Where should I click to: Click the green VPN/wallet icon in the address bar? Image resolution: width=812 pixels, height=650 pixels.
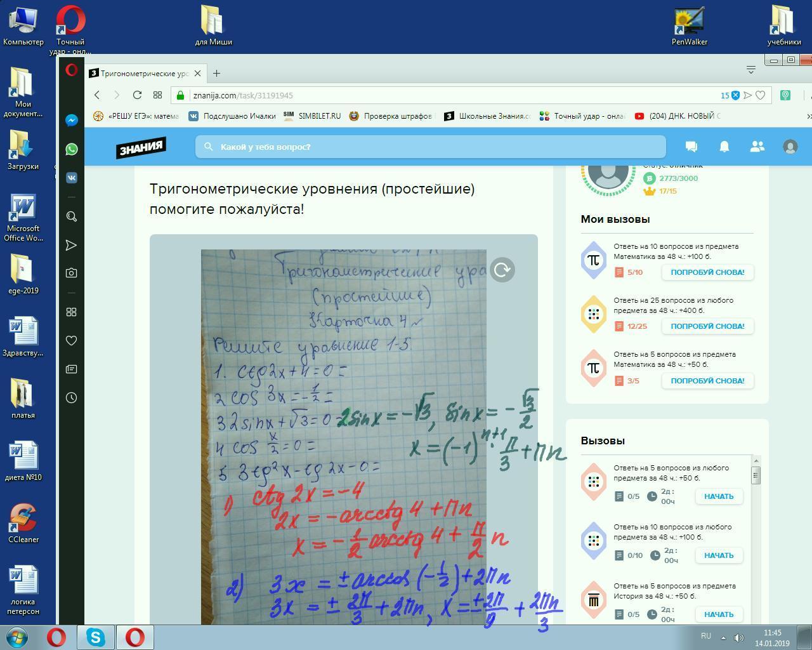(785, 95)
